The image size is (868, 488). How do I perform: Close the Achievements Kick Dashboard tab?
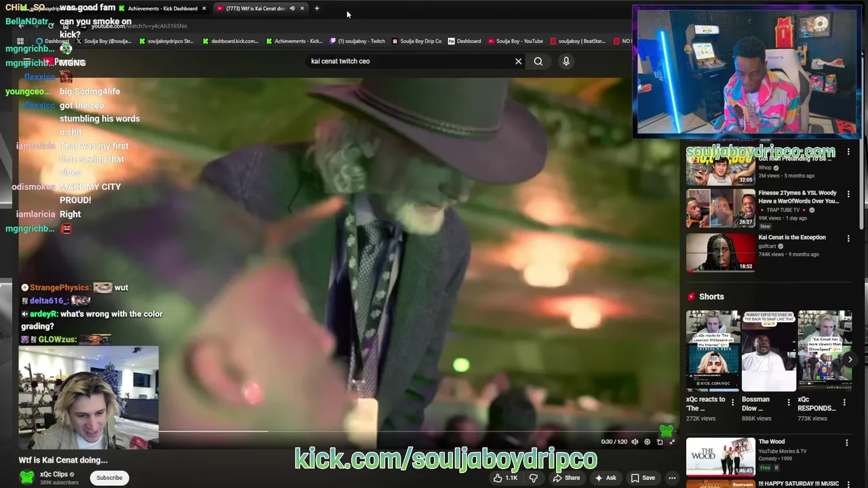[203, 8]
